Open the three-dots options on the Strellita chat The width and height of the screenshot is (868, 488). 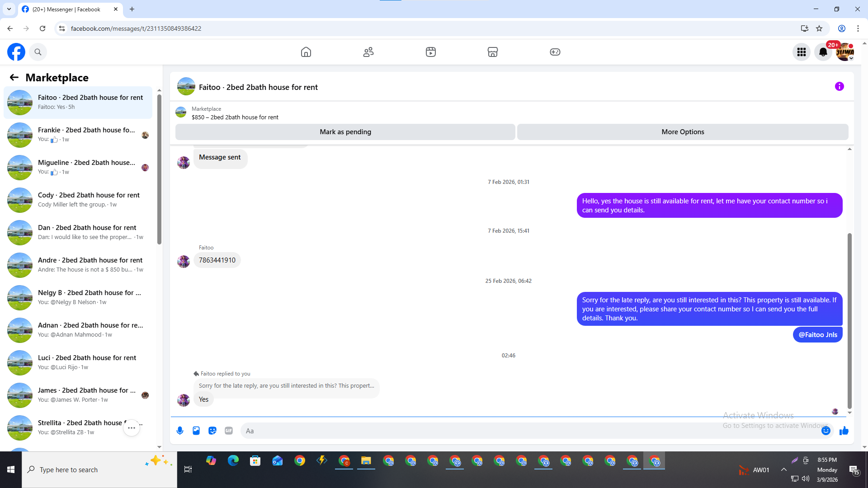[132, 427]
